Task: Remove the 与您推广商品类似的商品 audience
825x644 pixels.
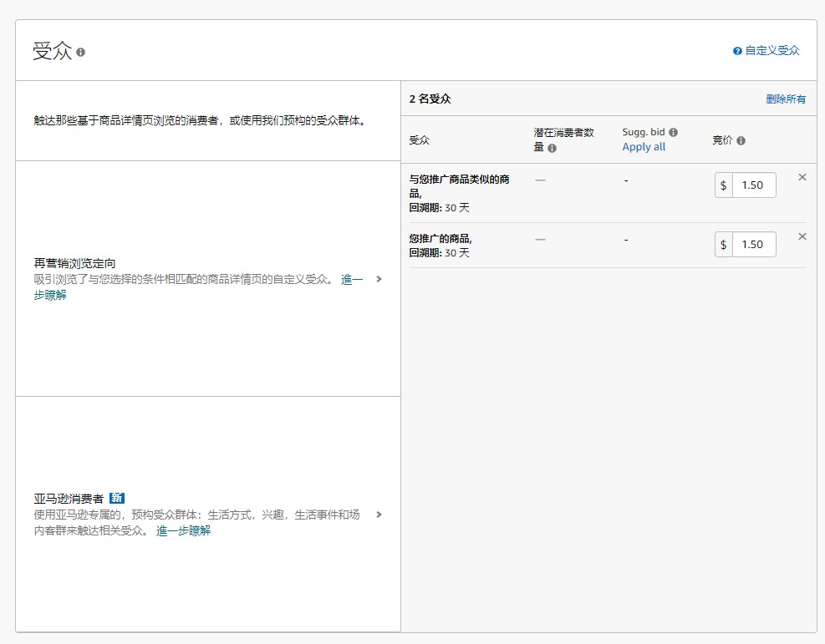Action: [x=802, y=177]
